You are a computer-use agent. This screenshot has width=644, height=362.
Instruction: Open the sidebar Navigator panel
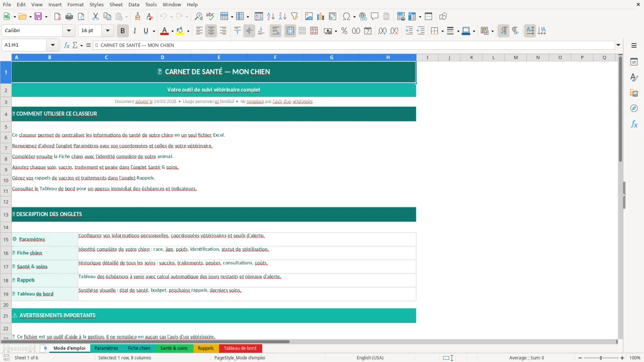coord(634,109)
